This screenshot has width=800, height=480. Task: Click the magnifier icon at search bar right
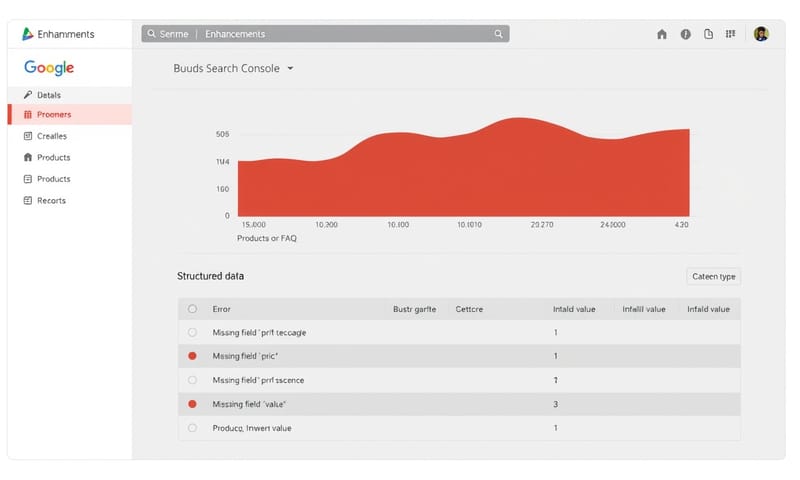pos(498,34)
